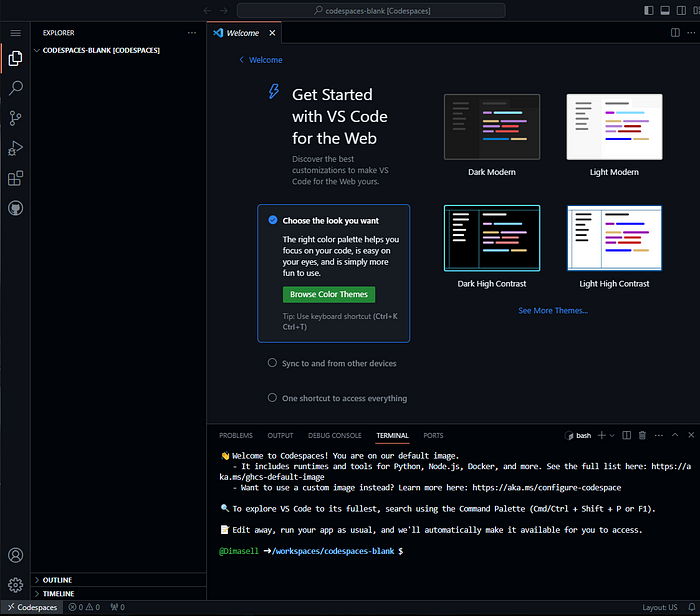Open the Extensions view icon
The height and width of the screenshot is (616, 700).
pos(16,178)
